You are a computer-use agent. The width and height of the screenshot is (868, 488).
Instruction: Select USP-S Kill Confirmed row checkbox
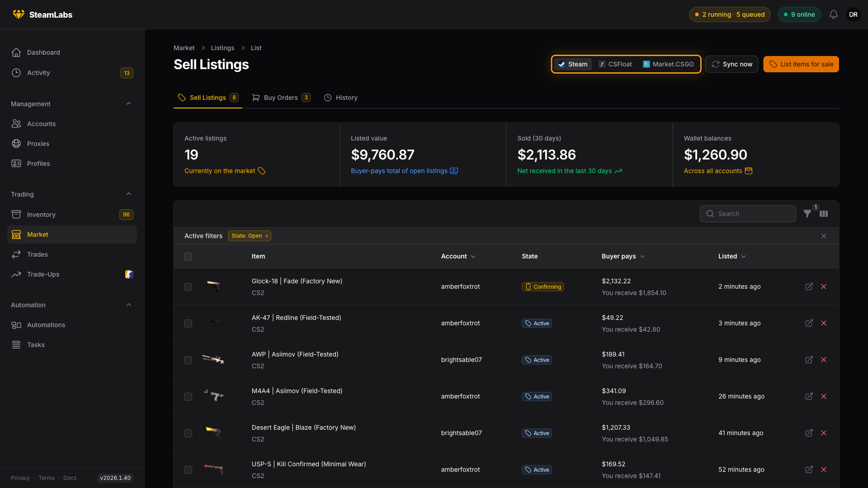click(188, 470)
